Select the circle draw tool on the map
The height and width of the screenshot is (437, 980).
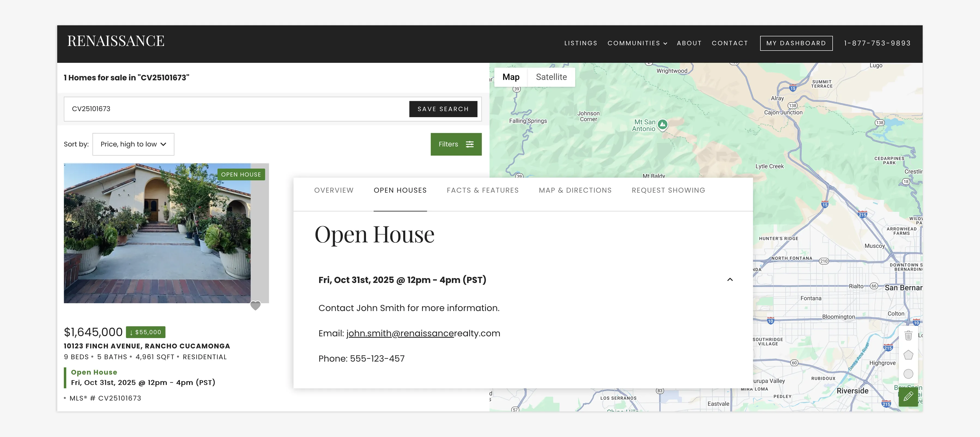pos(909,374)
